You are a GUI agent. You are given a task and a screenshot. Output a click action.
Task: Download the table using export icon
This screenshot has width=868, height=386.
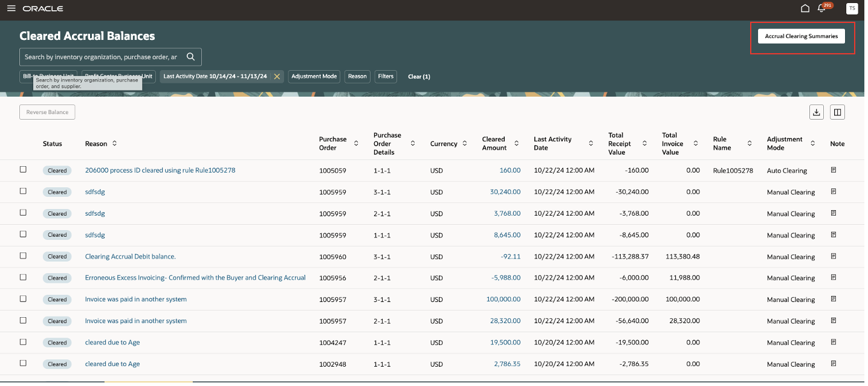(817, 112)
